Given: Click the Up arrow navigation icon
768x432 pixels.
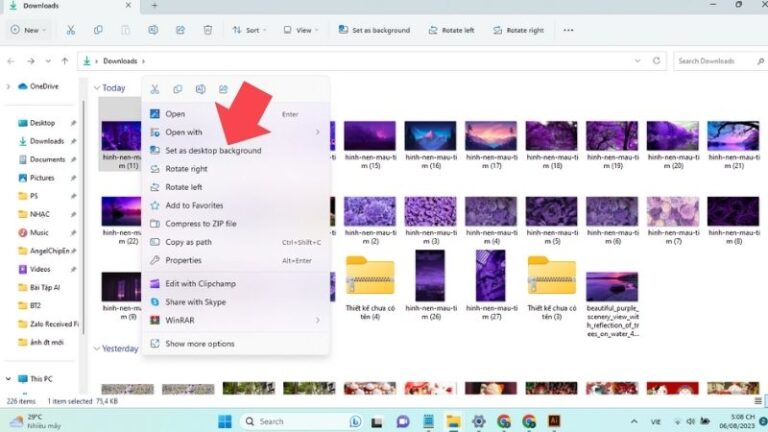Looking at the screenshot, I should pos(65,61).
